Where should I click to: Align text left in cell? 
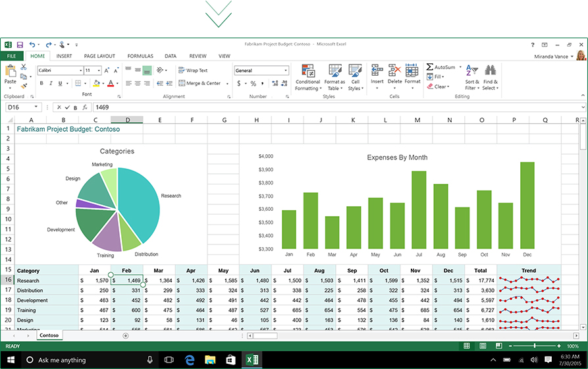(x=128, y=83)
